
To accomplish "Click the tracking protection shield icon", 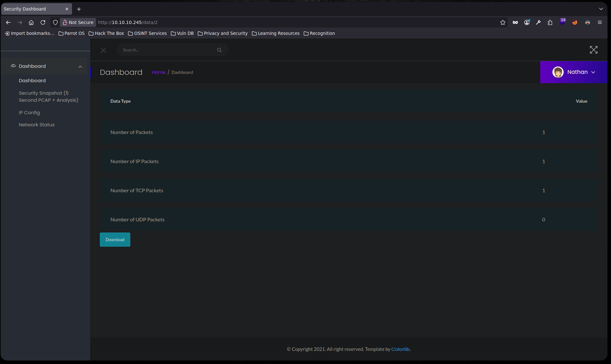I will 55,22.
